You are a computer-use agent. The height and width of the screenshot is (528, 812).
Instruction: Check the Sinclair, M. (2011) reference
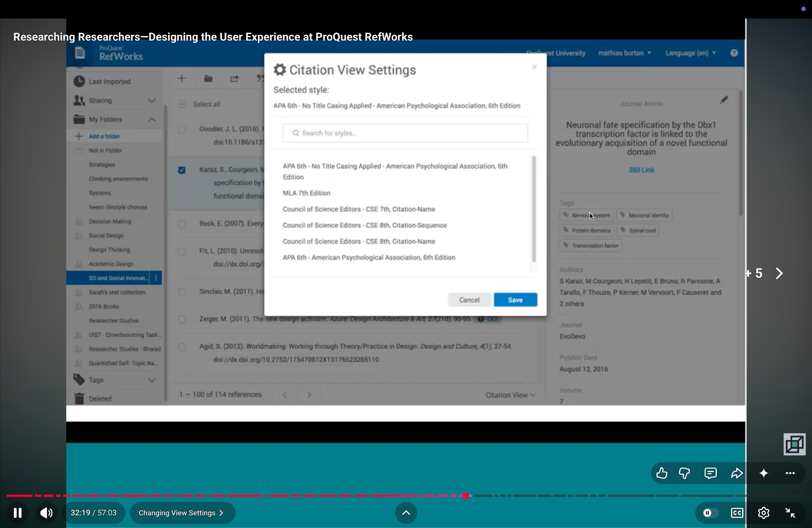182,292
